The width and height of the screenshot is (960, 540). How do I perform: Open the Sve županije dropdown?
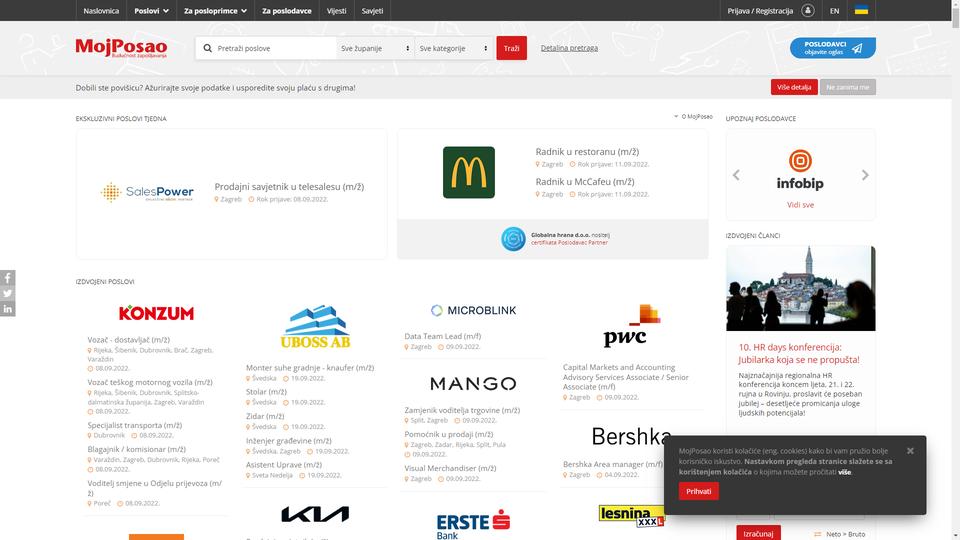pyautogui.click(x=375, y=48)
